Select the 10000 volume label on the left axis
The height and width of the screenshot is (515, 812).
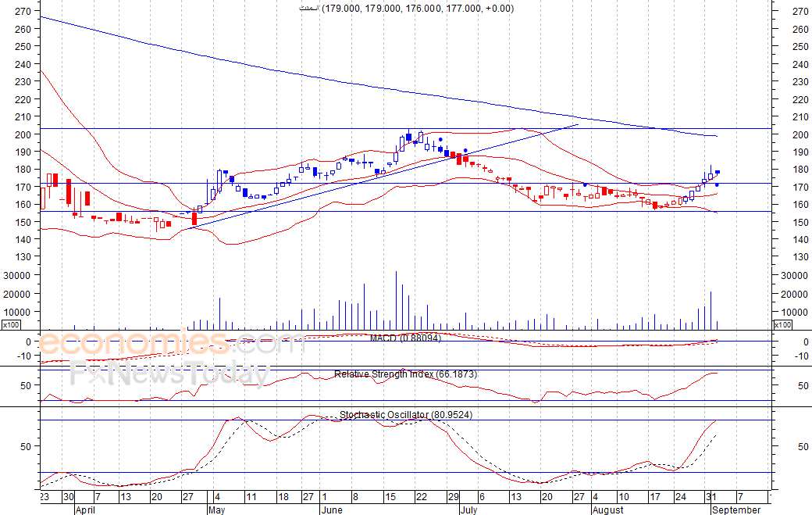17,313
